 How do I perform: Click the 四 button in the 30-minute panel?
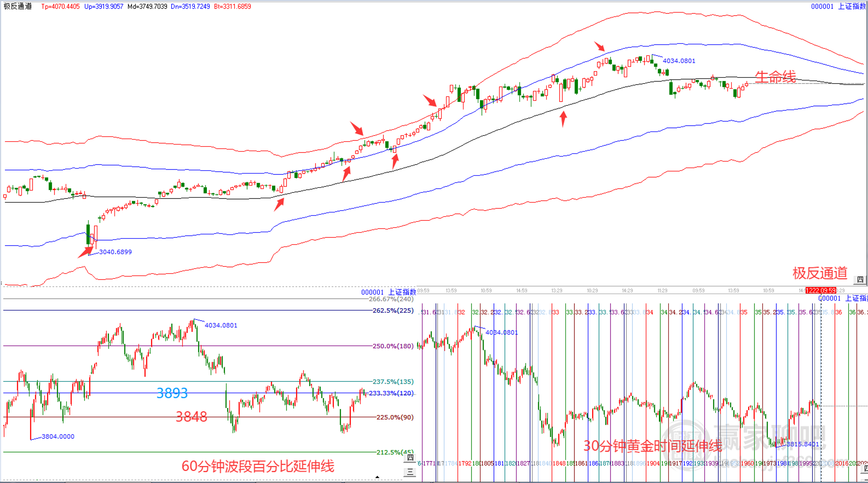click(865, 469)
